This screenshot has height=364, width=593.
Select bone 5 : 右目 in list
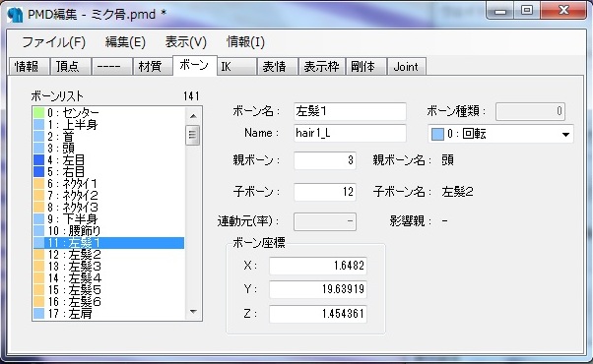[108, 171]
